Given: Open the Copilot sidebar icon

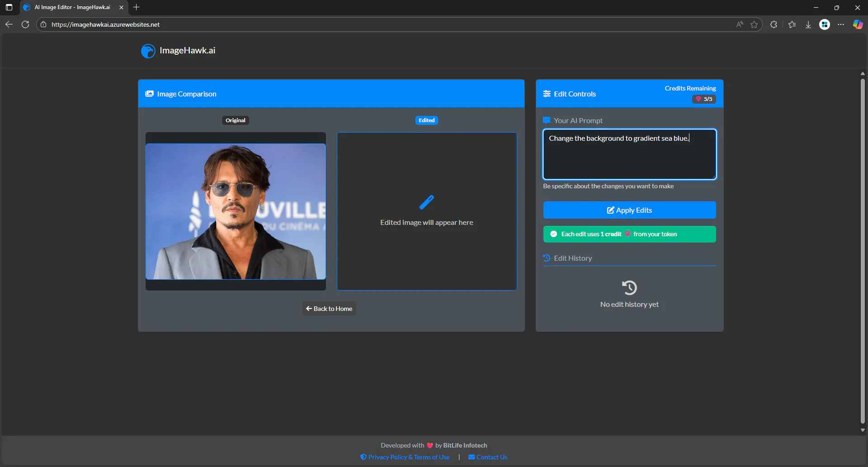Looking at the screenshot, I should coord(858,24).
